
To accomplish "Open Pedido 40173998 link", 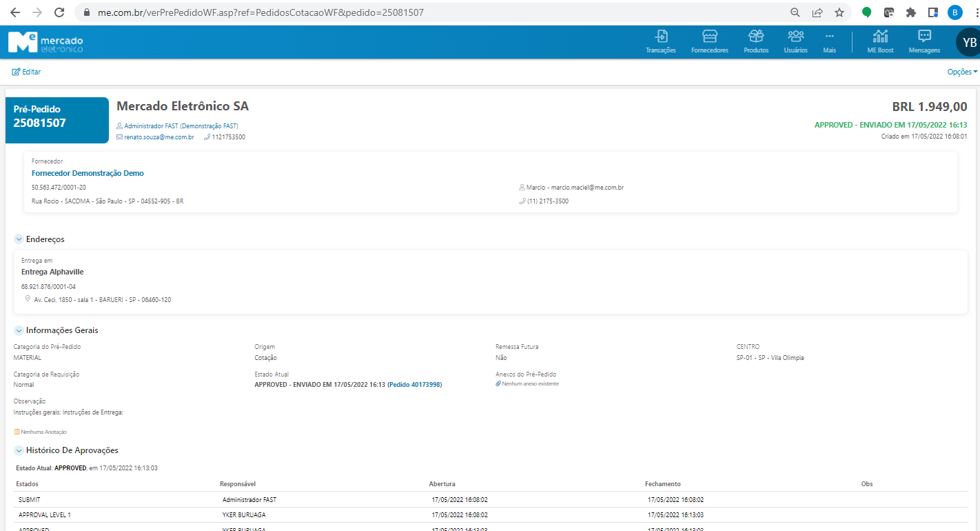I will coord(414,384).
